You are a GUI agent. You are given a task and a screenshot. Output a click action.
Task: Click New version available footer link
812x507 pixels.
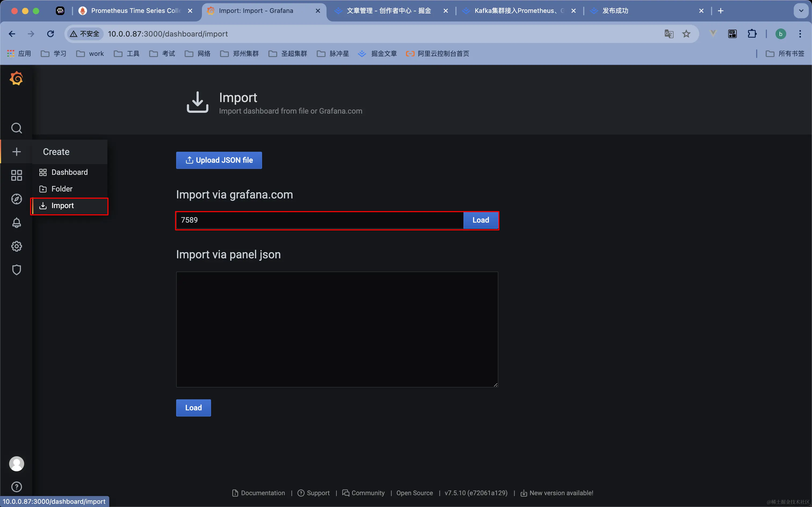(557, 492)
